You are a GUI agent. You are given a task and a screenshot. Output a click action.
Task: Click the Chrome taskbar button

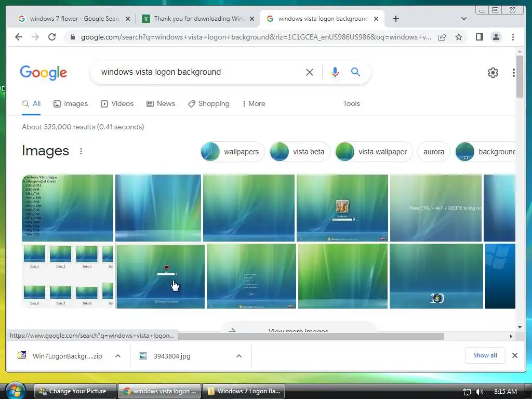tap(159, 391)
